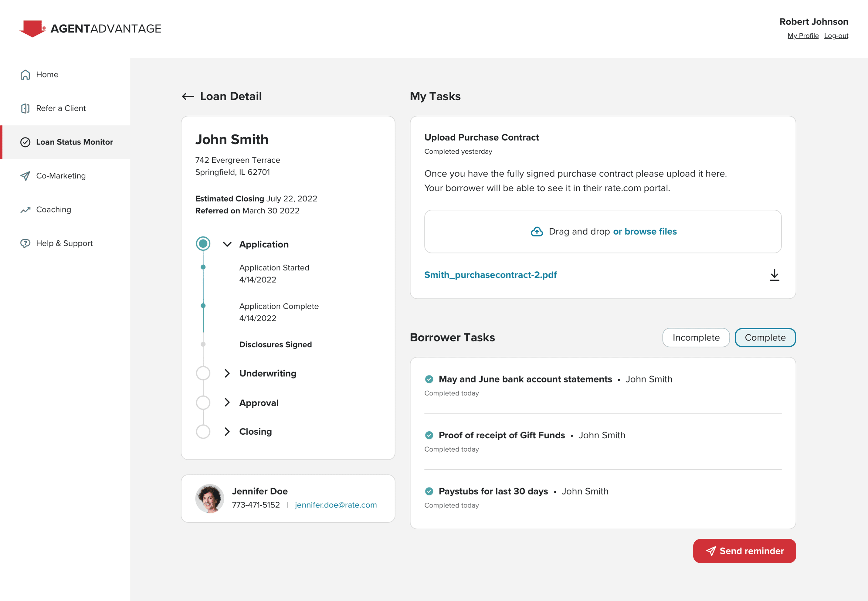Click the Co-Marketing paper plane icon

25,176
